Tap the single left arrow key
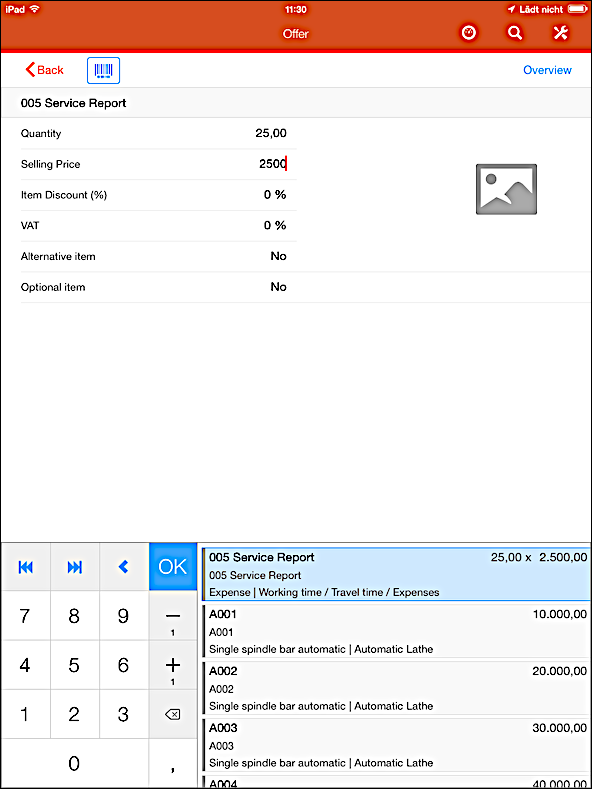 (x=124, y=567)
